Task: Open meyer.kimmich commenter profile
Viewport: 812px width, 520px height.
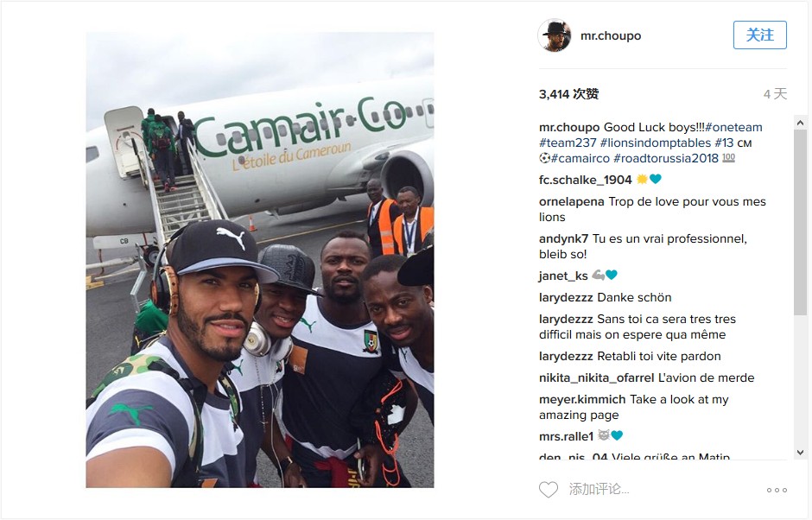Action: pos(582,400)
